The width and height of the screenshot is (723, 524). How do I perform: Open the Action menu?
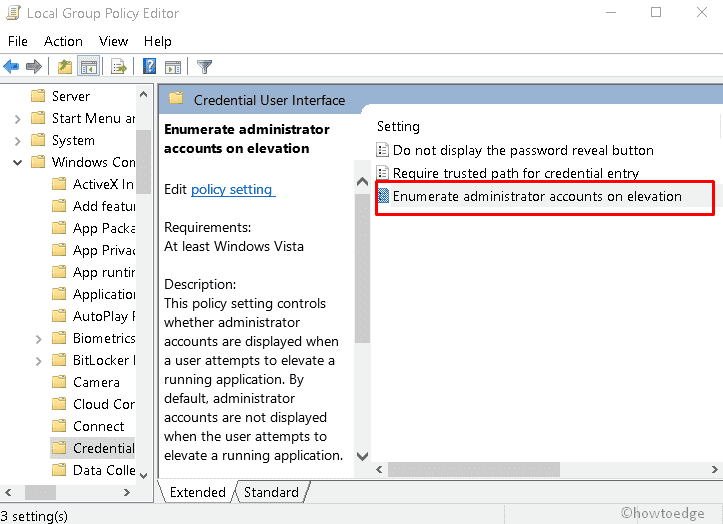coord(63,42)
